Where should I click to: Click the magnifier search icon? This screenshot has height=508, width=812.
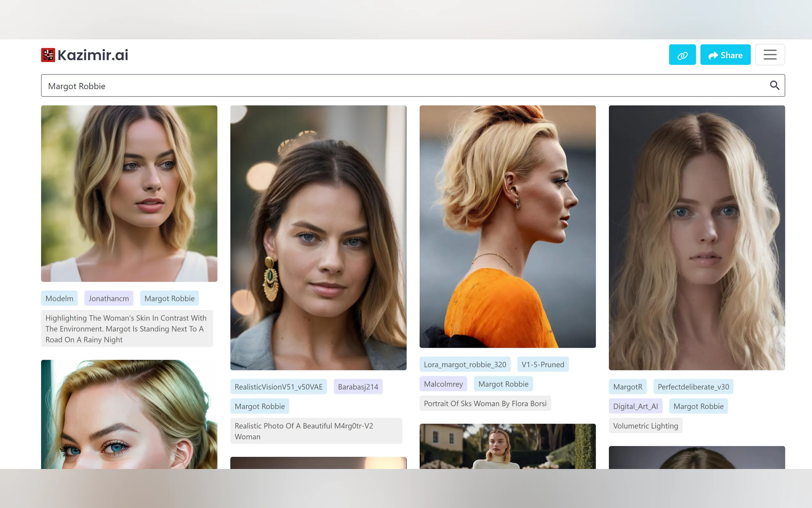tap(774, 85)
